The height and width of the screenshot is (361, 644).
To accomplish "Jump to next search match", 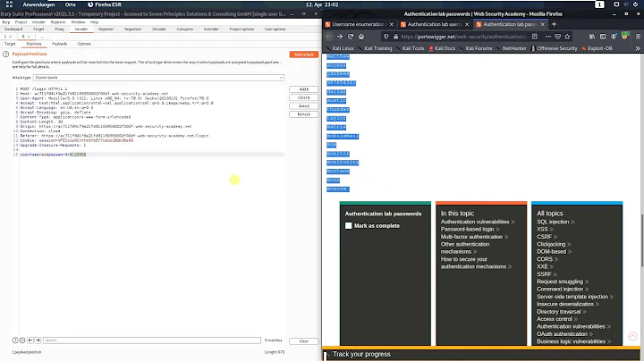I will point(38,340).
